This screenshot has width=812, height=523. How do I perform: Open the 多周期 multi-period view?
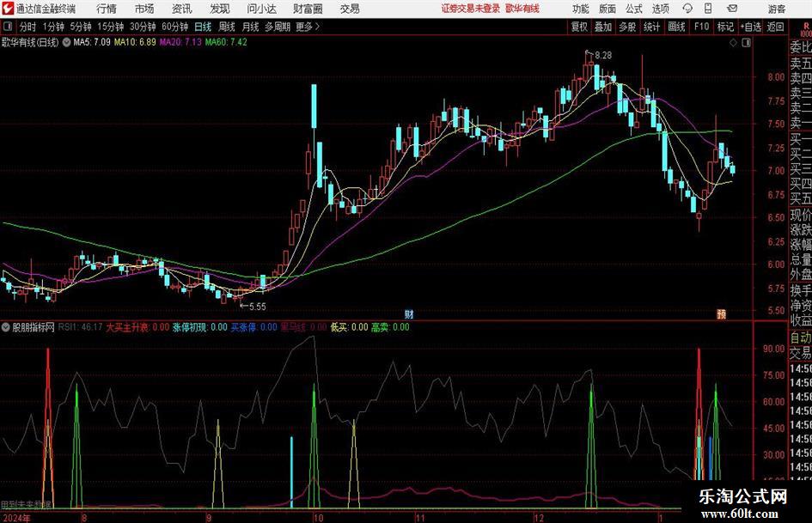(278, 27)
